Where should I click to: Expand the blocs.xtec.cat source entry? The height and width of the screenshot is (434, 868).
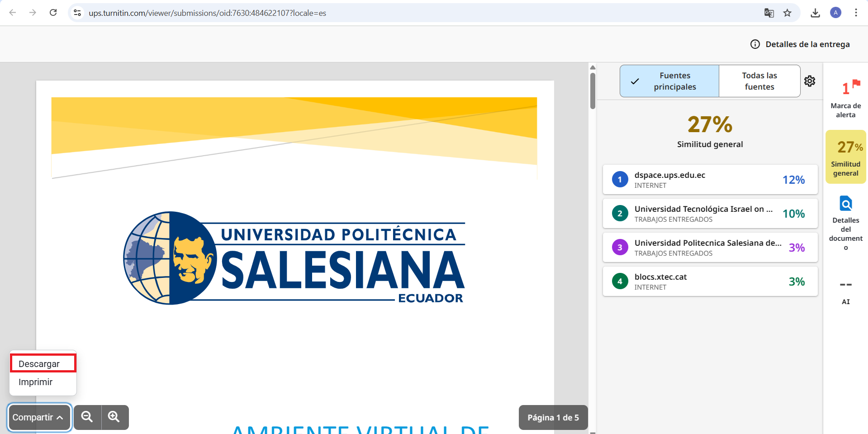pyautogui.click(x=710, y=281)
